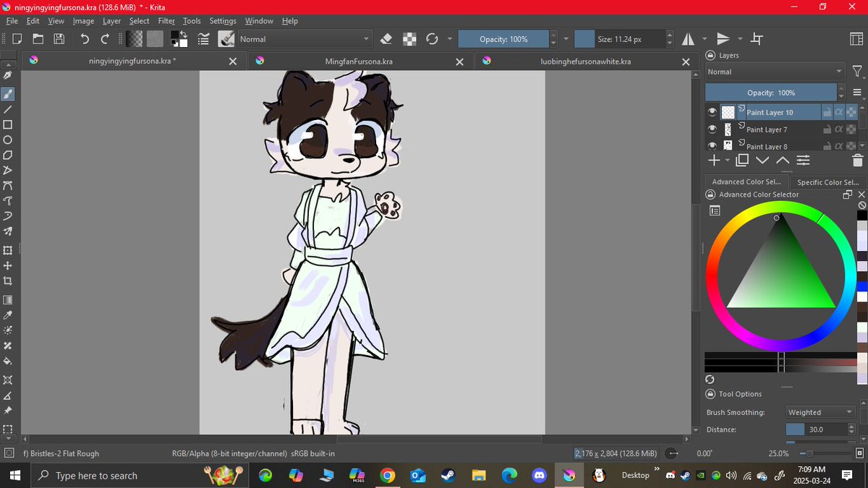Viewport: 868px width, 488px height.
Task: Select the Line tool
Action: (8, 109)
